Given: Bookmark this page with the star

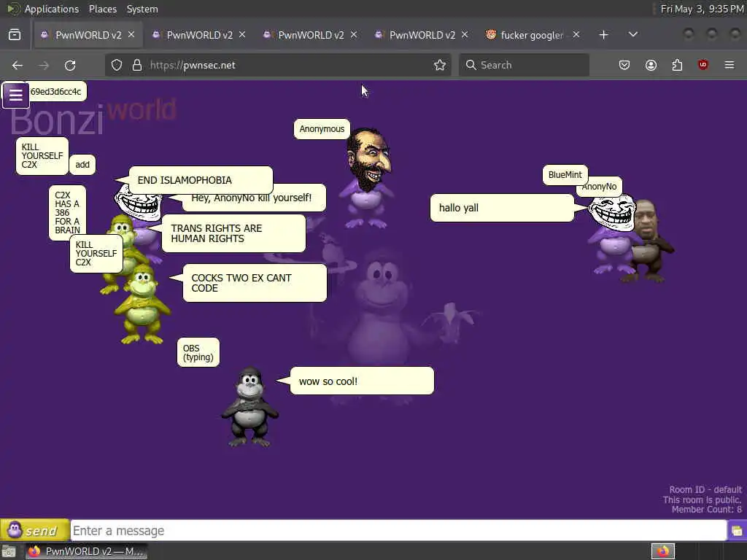Looking at the screenshot, I should [440, 65].
